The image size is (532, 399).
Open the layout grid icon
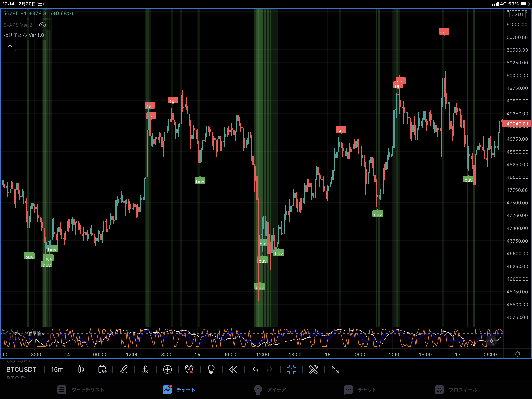coord(291,369)
